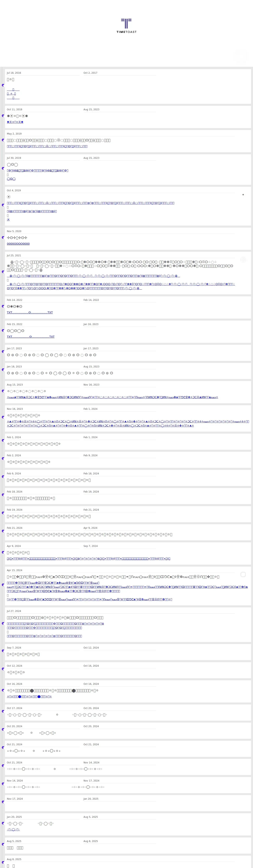This screenshot has width=253, height=868.
Task: Click the 'Jul 27, 2024' date label
Action: [x=14, y=611]
